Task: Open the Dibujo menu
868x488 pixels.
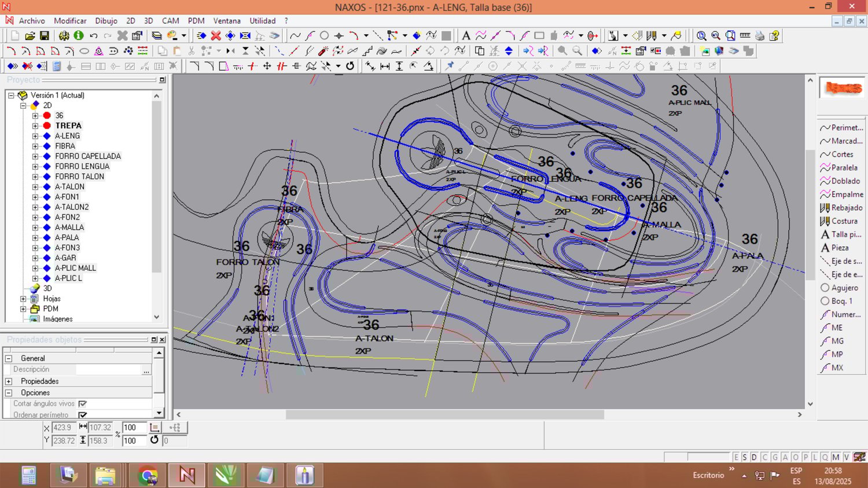Action: (106, 21)
